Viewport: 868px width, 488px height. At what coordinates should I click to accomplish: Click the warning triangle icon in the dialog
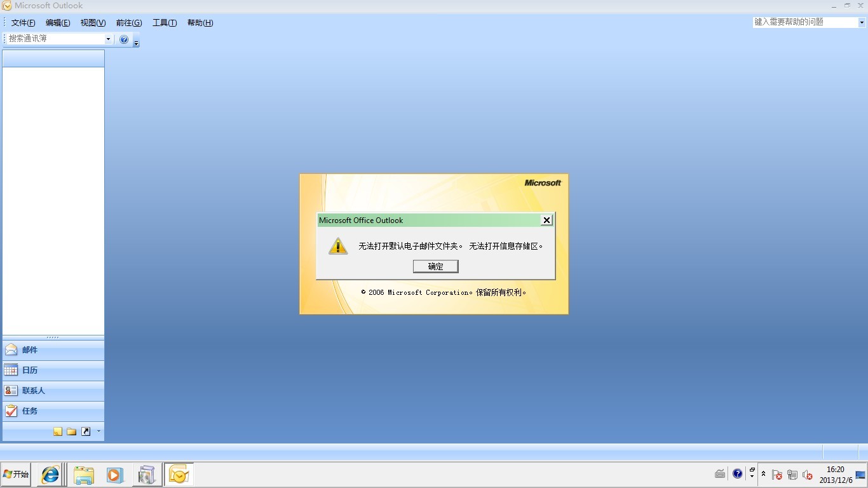click(338, 246)
